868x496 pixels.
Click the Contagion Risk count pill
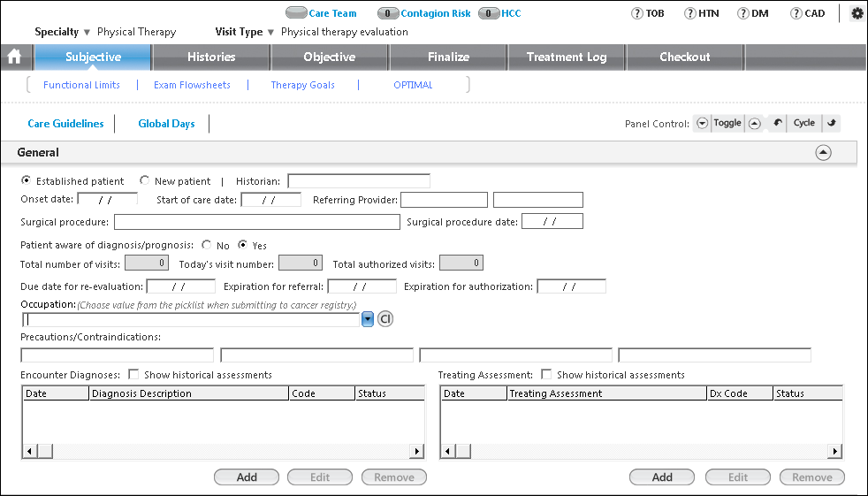coord(388,12)
